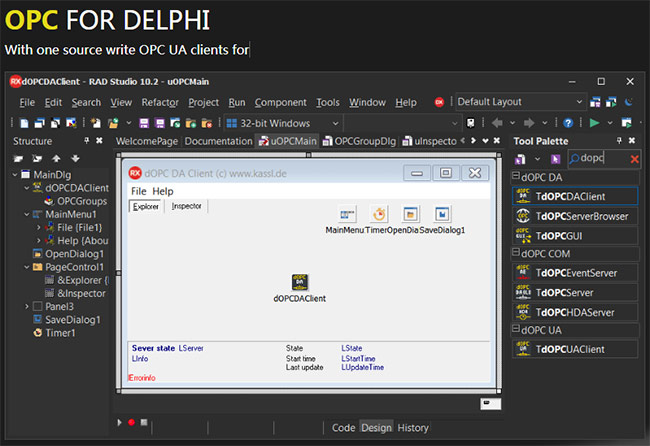Toggle the Tool Palette pin
The image size is (650, 446).
pos(619,141)
